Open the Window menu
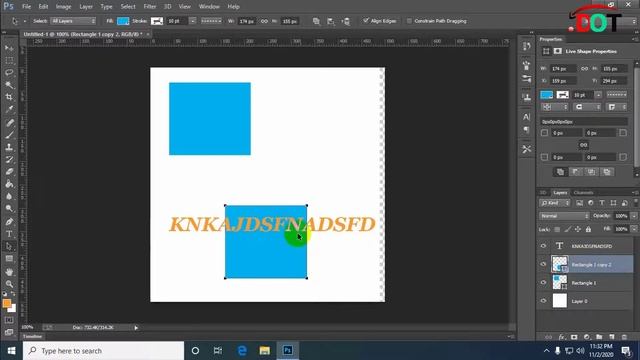640x360 pixels. 209,7
